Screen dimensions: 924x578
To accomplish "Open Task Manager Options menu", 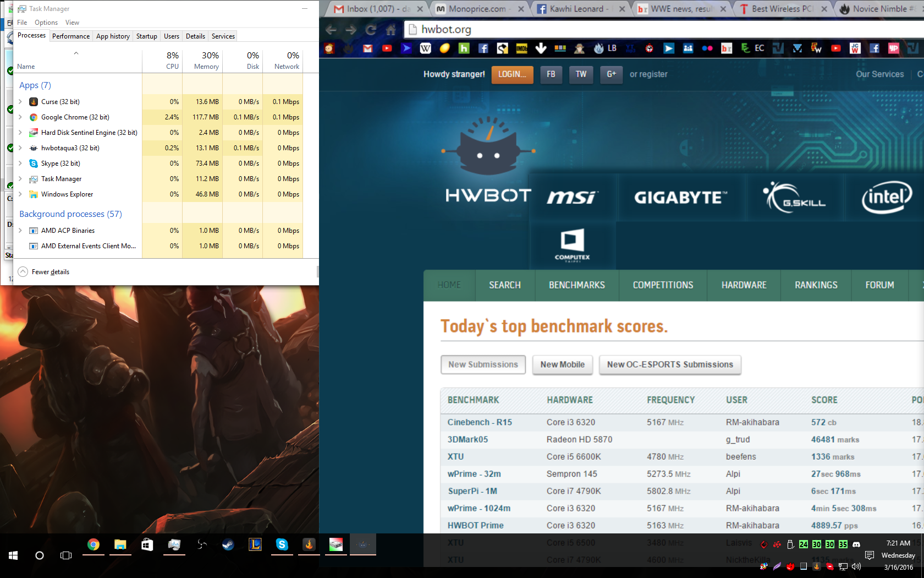I will [46, 23].
